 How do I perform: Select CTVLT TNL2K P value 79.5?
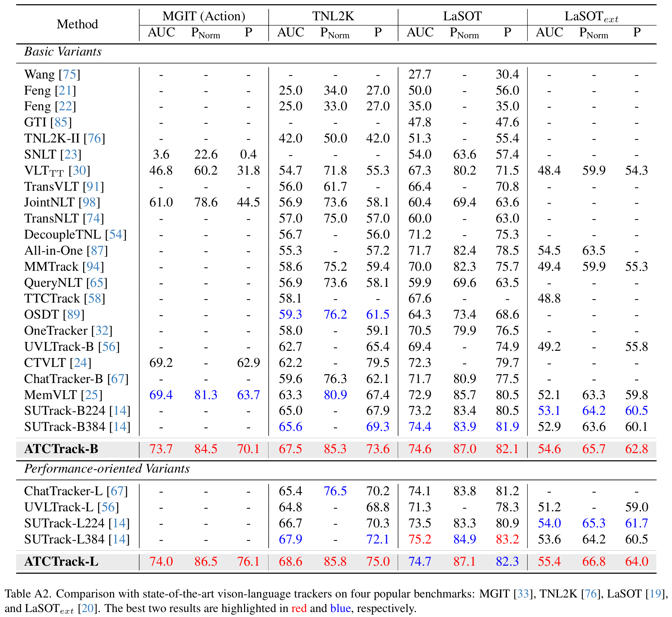tap(378, 363)
